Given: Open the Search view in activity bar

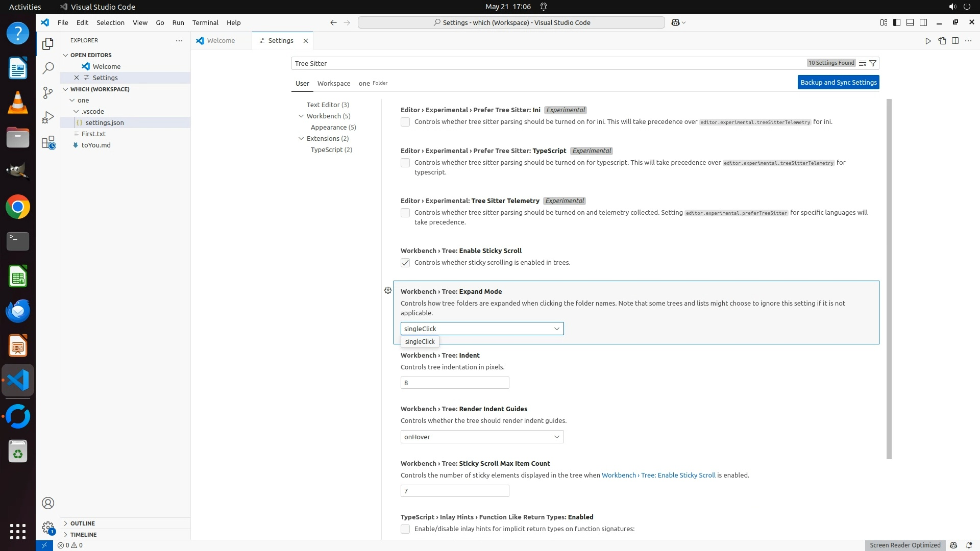Looking at the screenshot, I should click(x=48, y=68).
